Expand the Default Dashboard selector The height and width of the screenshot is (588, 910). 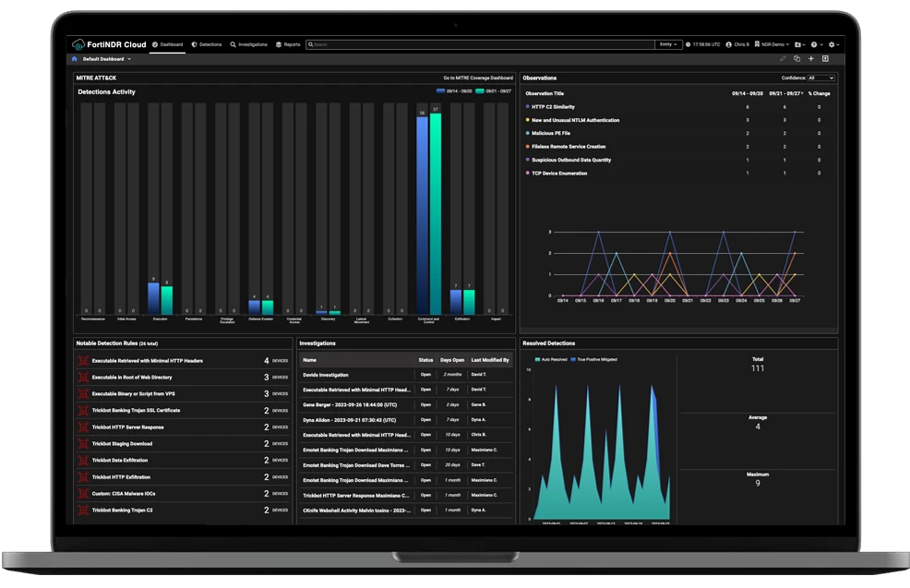107,59
